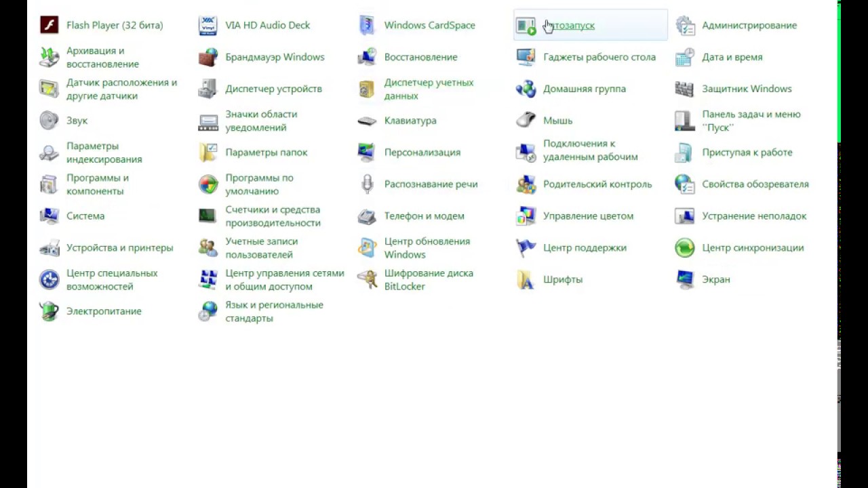Image resolution: width=868 pixels, height=488 pixels.
Task: Open Центр обновления Windows icon
Action: point(367,248)
